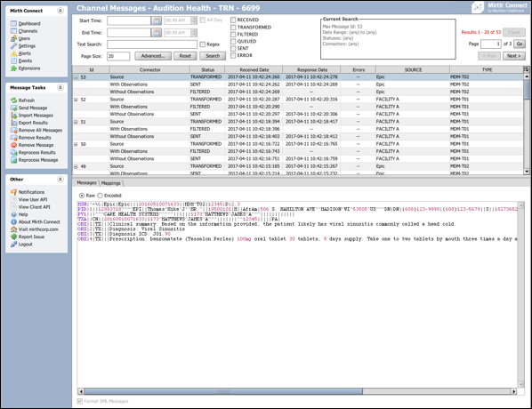Check the Regex checkbox
The width and height of the screenshot is (532, 409).
coord(203,44)
